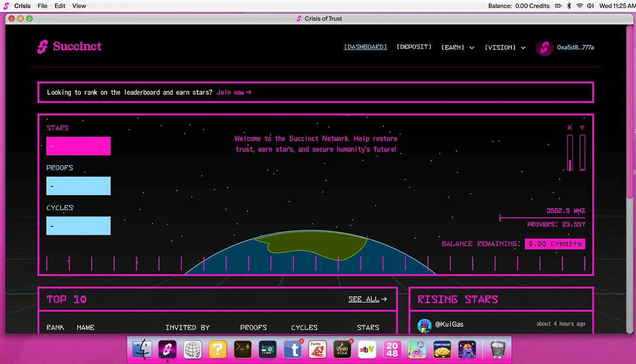Open the Turbo racing game in dock
The height and width of the screenshot is (364, 636).
pos(318,350)
